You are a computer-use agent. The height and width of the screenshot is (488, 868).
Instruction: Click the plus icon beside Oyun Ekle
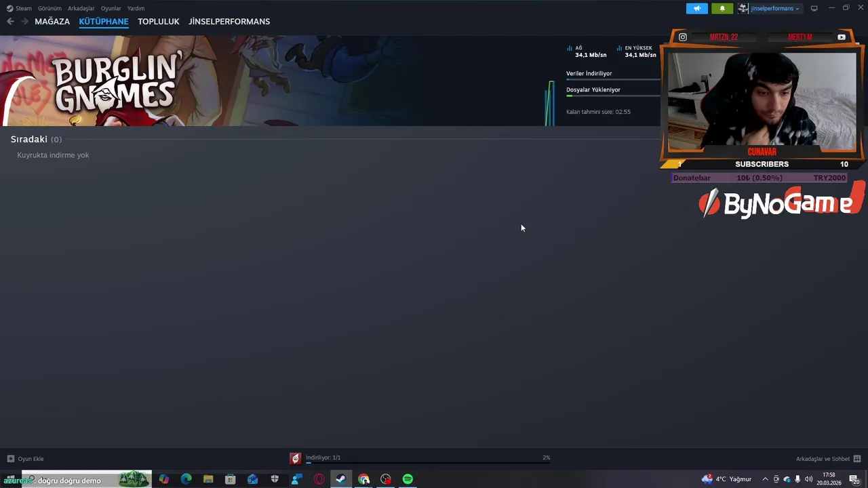[10, 459]
